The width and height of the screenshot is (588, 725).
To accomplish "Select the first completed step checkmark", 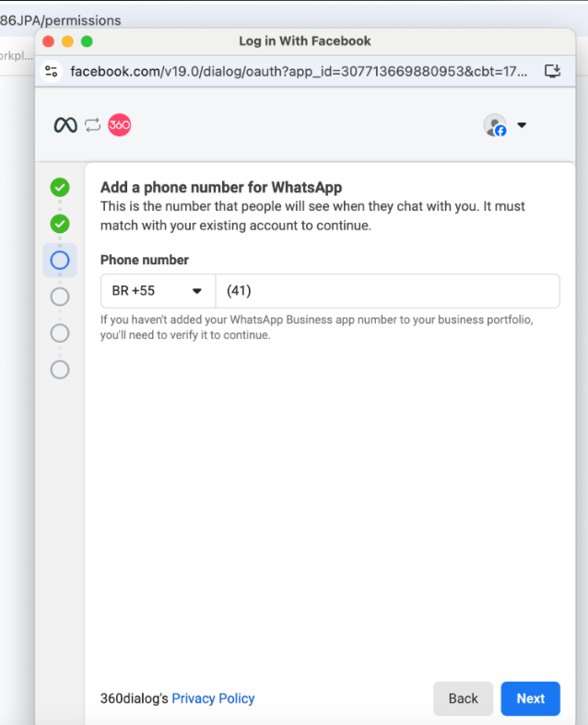I will click(60, 187).
